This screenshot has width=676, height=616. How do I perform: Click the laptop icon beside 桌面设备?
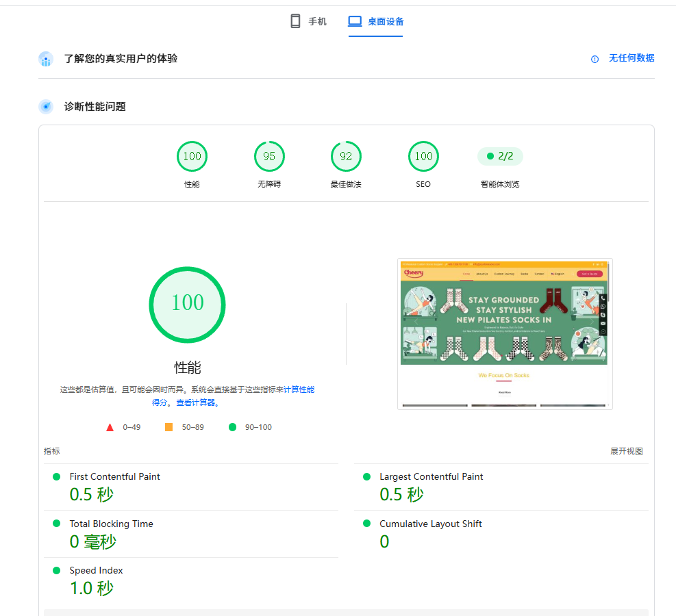coord(355,21)
